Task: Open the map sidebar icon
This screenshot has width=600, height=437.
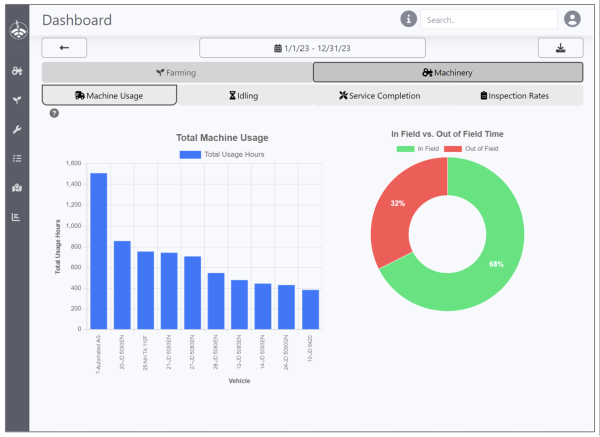Action: pyautogui.click(x=16, y=187)
